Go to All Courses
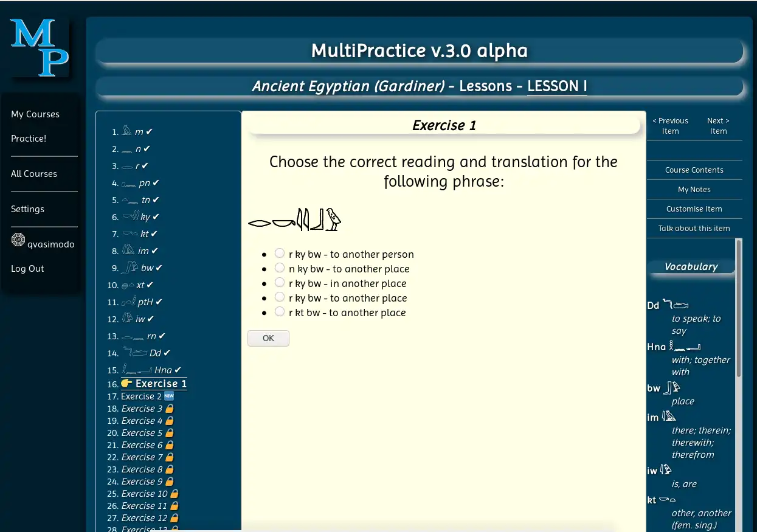757x532 pixels. tap(34, 174)
